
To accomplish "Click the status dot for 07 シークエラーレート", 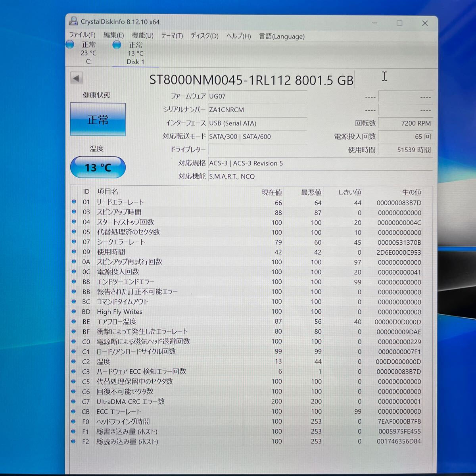I will click(73, 241).
